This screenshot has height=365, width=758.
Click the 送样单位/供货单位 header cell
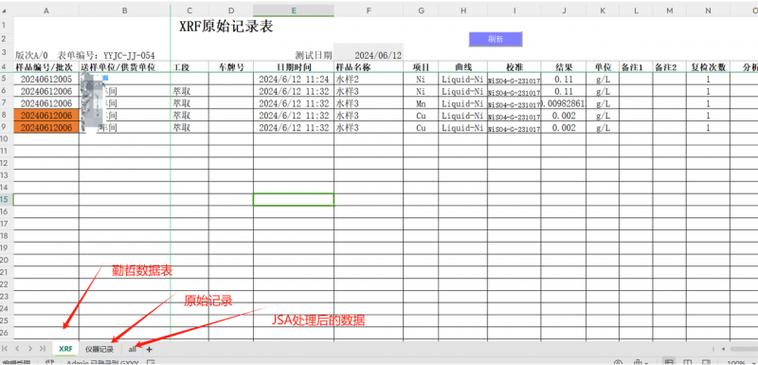[x=125, y=67]
